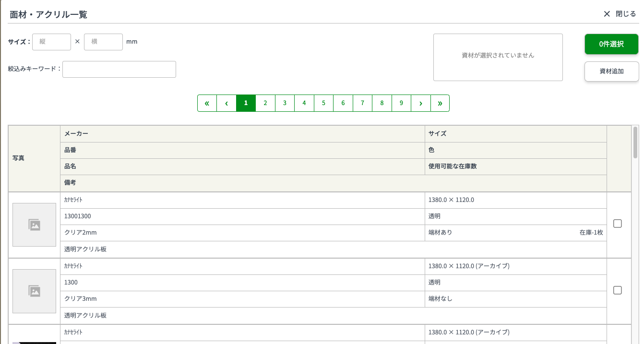Click the 端材なし cell
This screenshot has width=644, height=344.
point(516,299)
